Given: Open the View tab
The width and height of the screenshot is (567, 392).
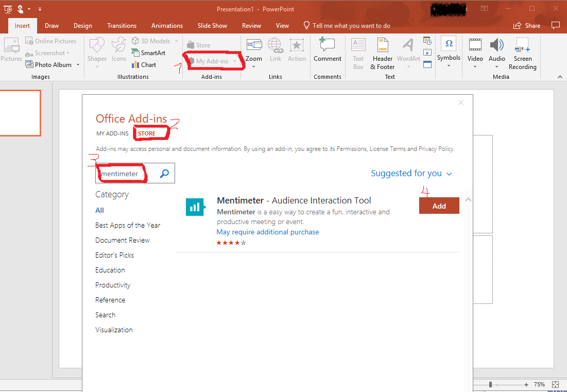Looking at the screenshot, I should click(x=282, y=26).
